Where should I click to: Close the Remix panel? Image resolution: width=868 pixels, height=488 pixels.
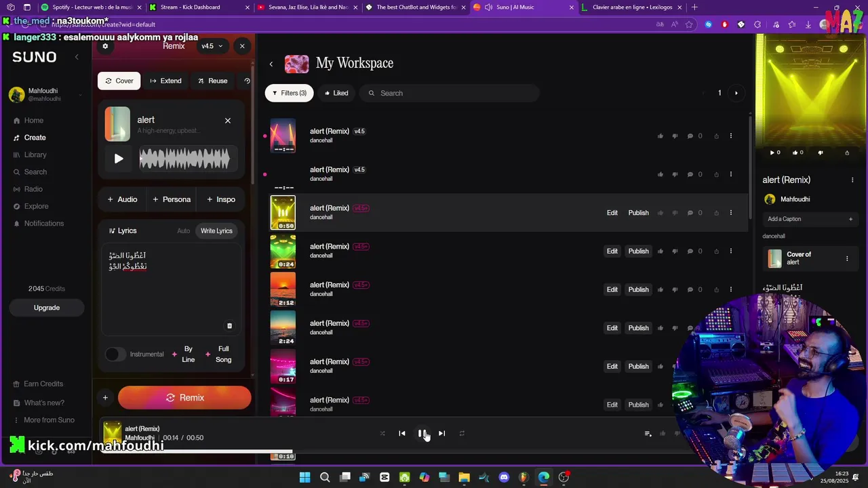(242, 46)
